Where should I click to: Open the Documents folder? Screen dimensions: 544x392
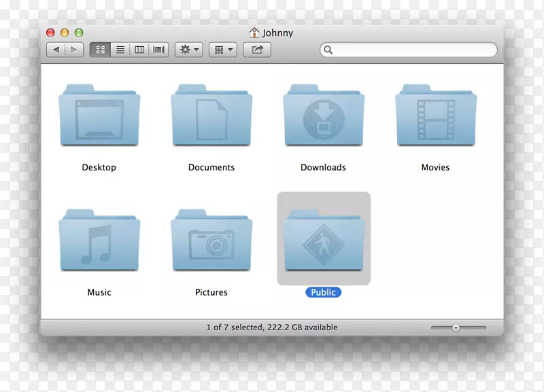click(211, 116)
